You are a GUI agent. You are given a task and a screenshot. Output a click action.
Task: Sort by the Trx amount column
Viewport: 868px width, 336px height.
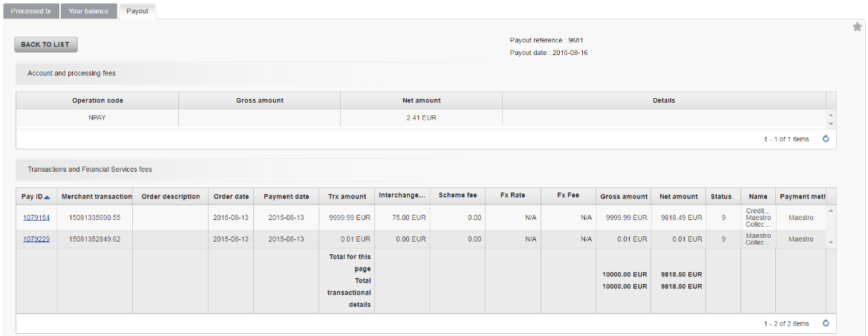347,197
